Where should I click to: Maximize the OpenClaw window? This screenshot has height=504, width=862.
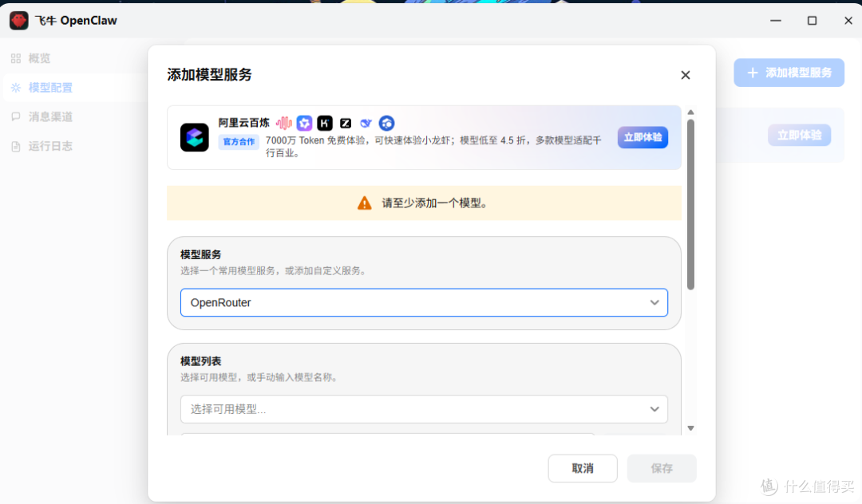tap(812, 21)
